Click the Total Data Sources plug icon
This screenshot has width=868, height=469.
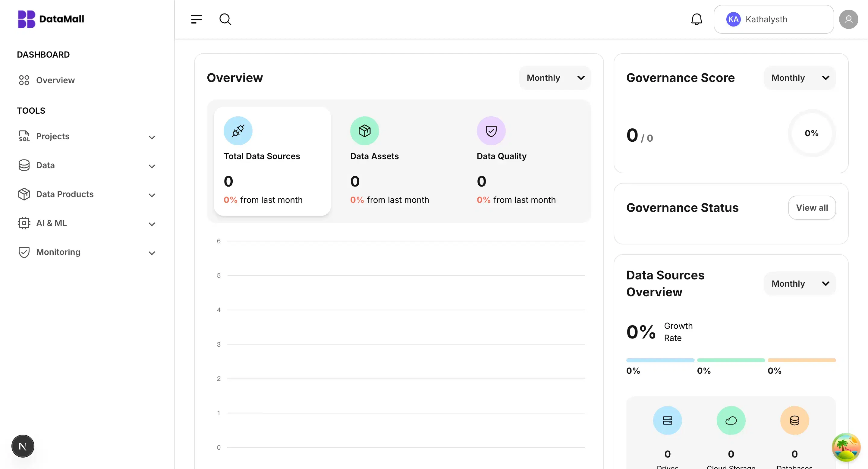pyautogui.click(x=238, y=131)
